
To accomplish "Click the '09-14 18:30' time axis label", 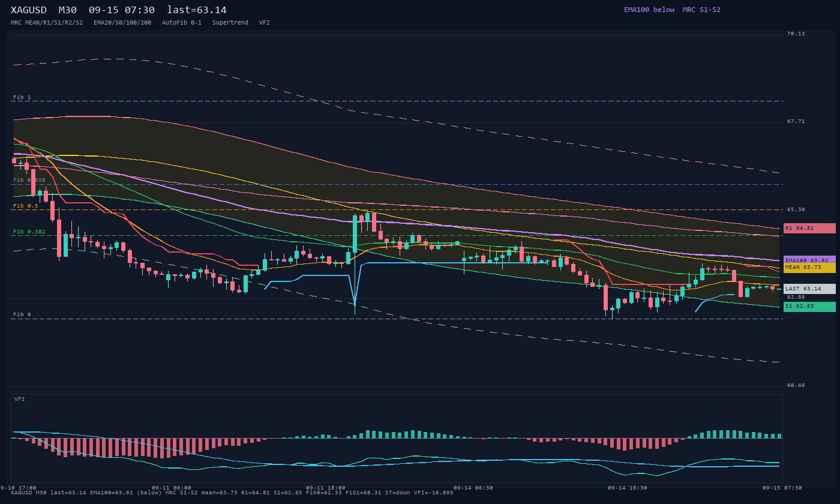I will [628, 488].
